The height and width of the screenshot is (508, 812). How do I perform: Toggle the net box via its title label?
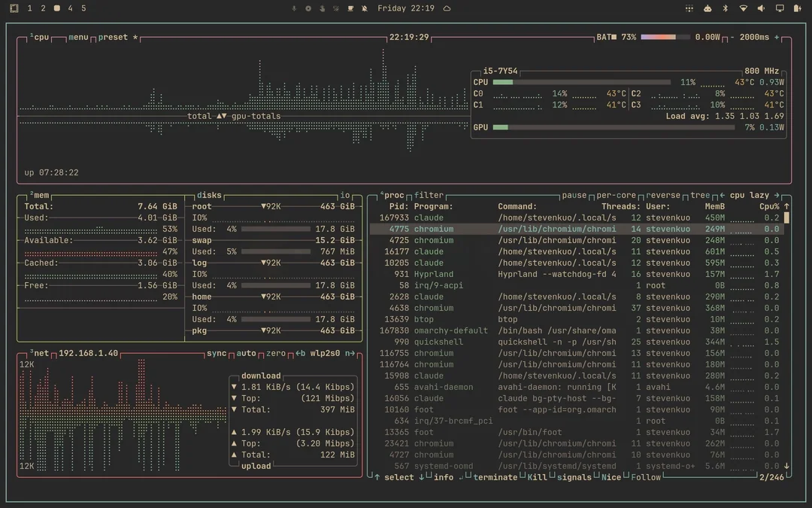coord(41,354)
